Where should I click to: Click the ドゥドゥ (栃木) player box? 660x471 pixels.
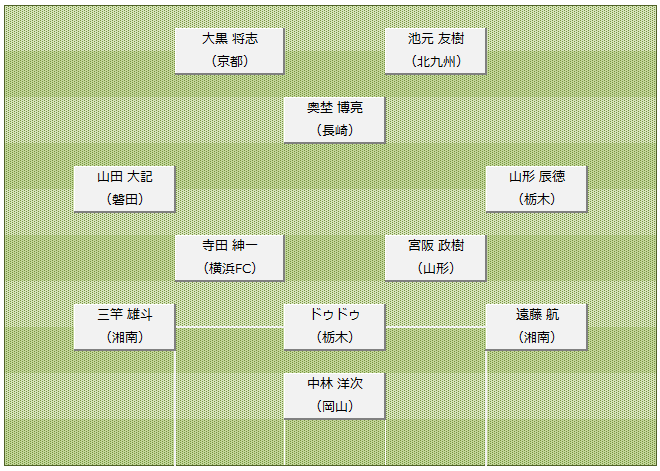[x=335, y=327]
